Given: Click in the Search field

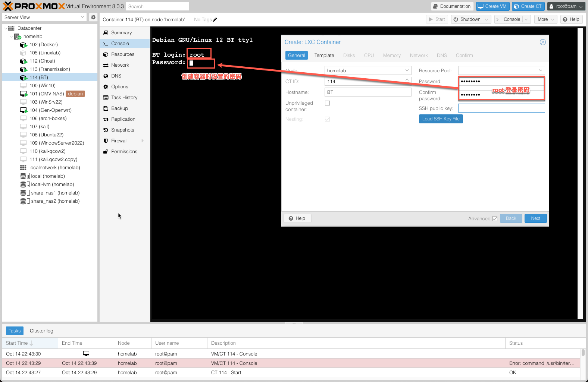Looking at the screenshot, I should pos(157,6).
